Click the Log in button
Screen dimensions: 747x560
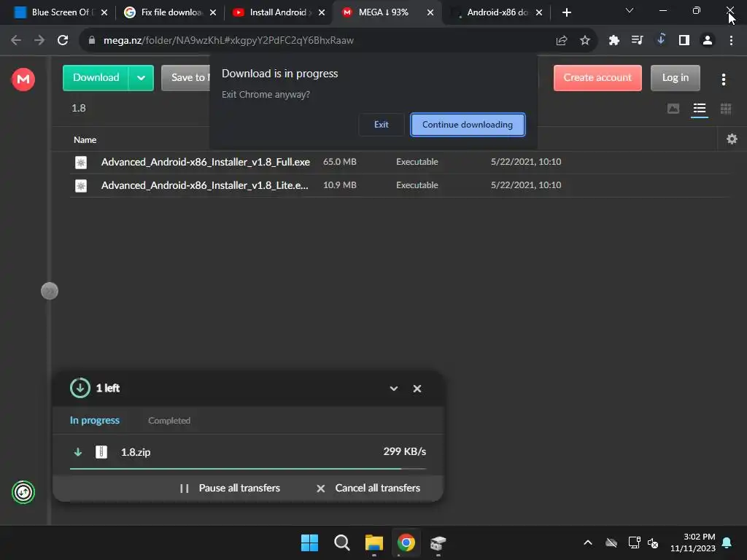point(675,77)
